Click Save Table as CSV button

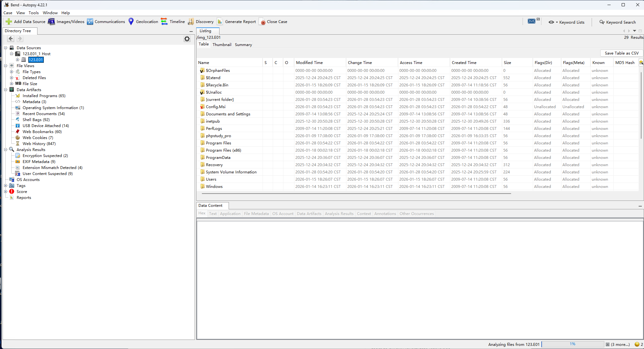(621, 53)
